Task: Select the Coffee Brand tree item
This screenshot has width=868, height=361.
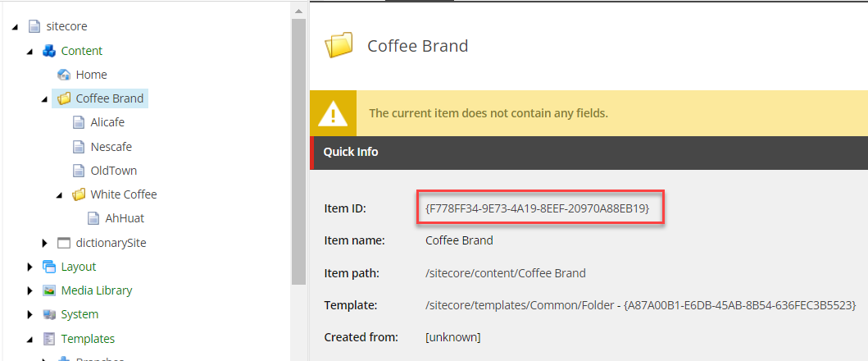Action: point(110,98)
